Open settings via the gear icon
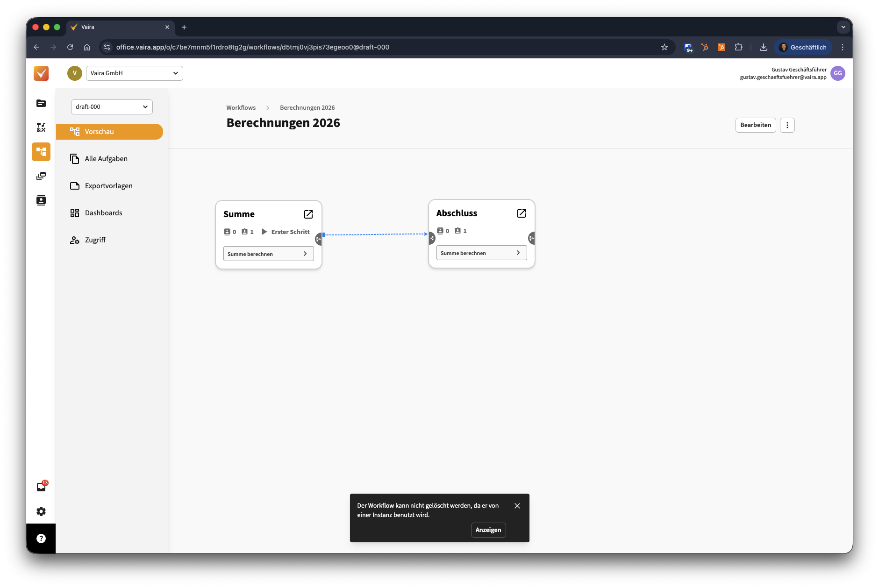The image size is (879, 588). pyautogui.click(x=41, y=511)
